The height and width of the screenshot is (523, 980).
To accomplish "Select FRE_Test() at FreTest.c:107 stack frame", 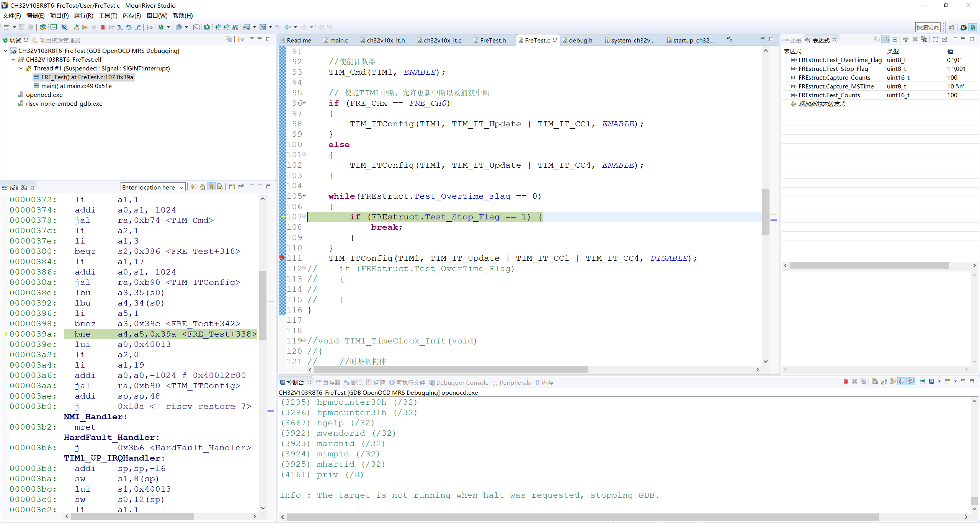I will click(87, 77).
